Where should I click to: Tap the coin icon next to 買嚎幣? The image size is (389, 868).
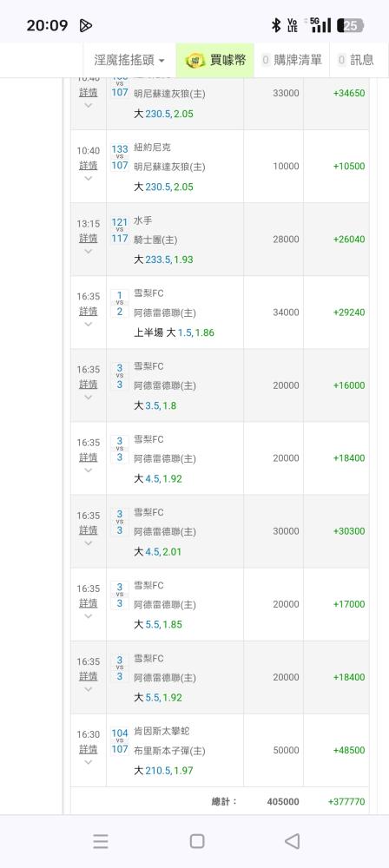(195, 61)
